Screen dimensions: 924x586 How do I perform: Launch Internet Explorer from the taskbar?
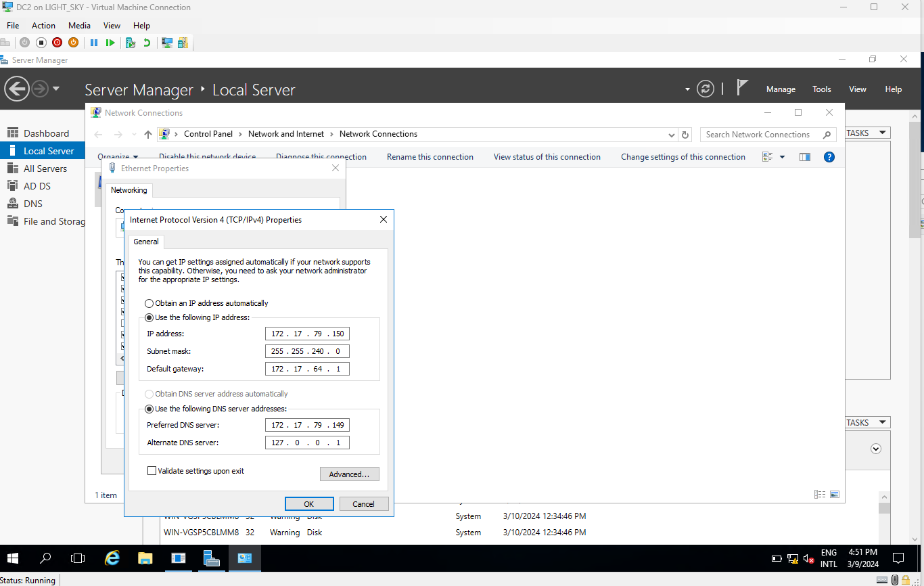(x=112, y=558)
